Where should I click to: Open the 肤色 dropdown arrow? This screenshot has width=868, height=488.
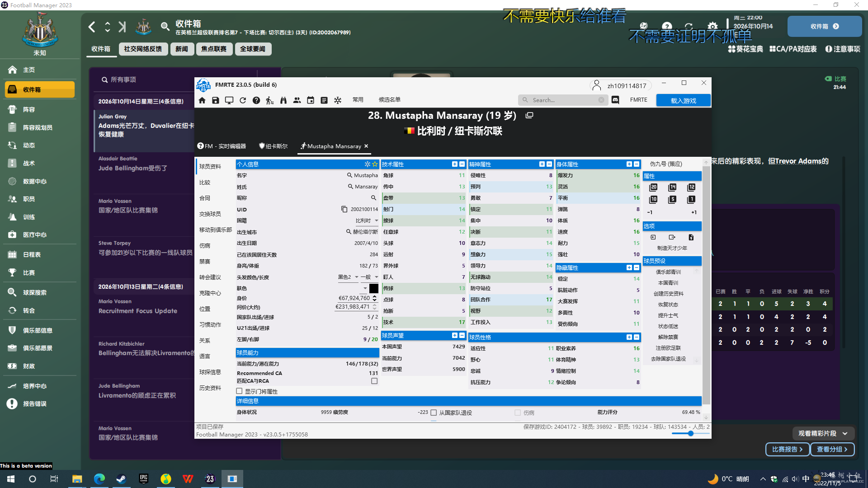365,288
